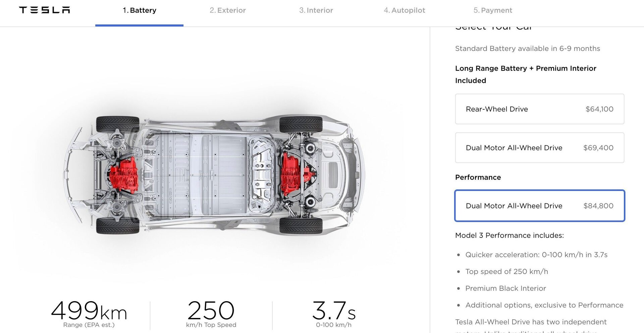Return to the Battery step

tap(140, 10)
